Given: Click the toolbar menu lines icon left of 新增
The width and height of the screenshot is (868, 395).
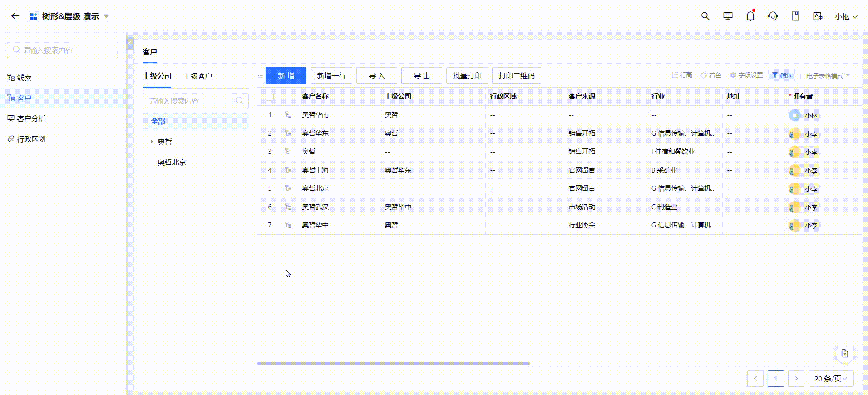Looking at the screenshot, I should (x=260, y=76).
